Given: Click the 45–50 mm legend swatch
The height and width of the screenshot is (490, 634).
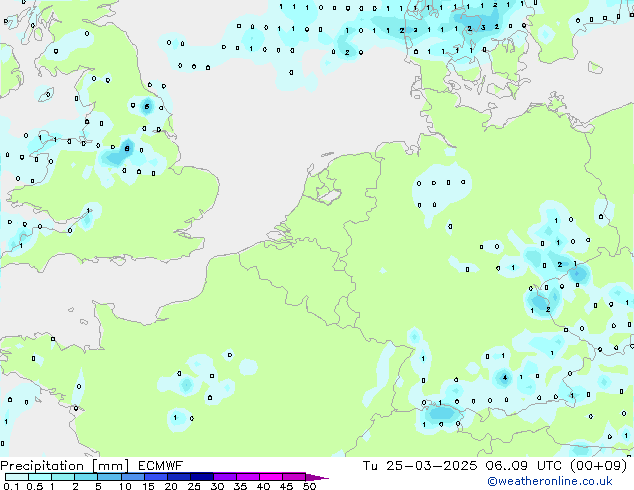Looking at the screenshot, I should [x=294, y=477].
